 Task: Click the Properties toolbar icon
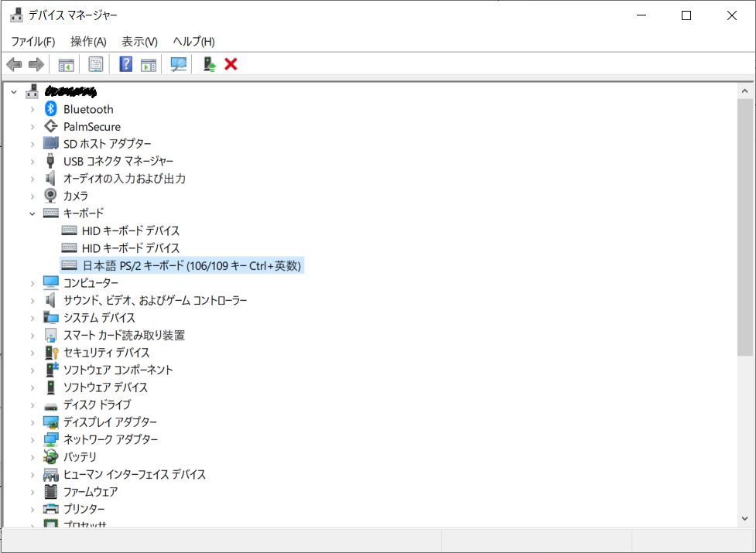point(96,64)
